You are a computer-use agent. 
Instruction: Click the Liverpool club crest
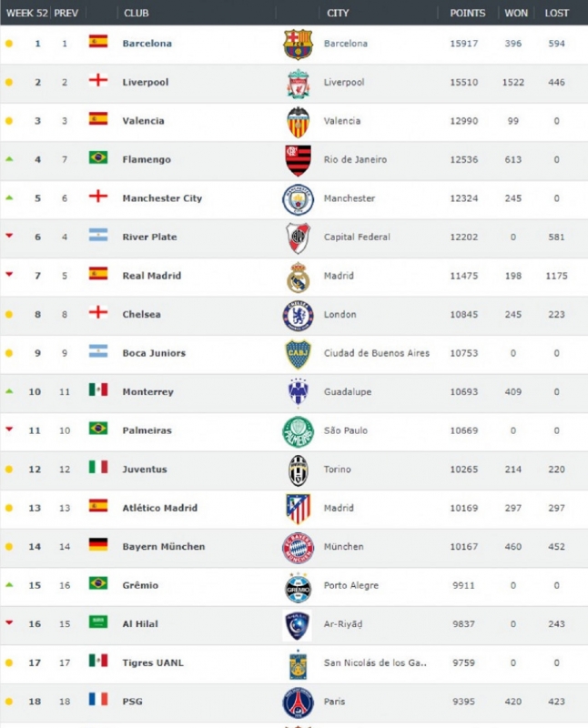coord(298,84)
